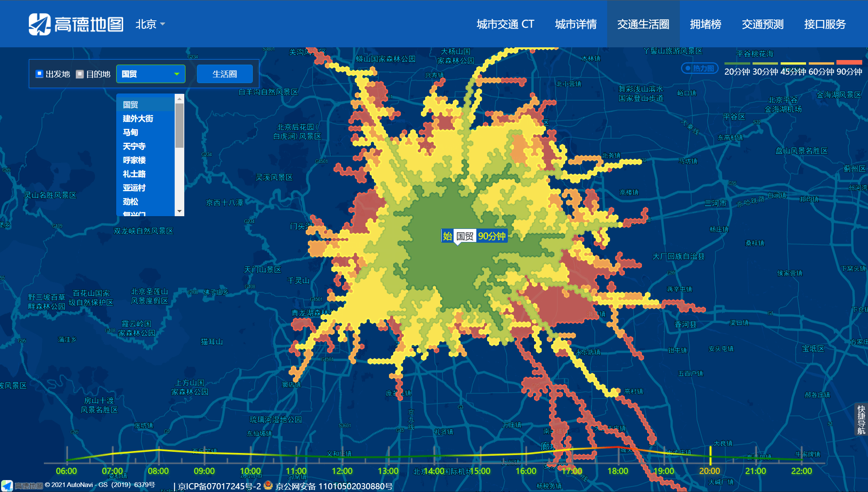
Task: Select 12:00 on the timeline
Action: (x=342, y=471)
